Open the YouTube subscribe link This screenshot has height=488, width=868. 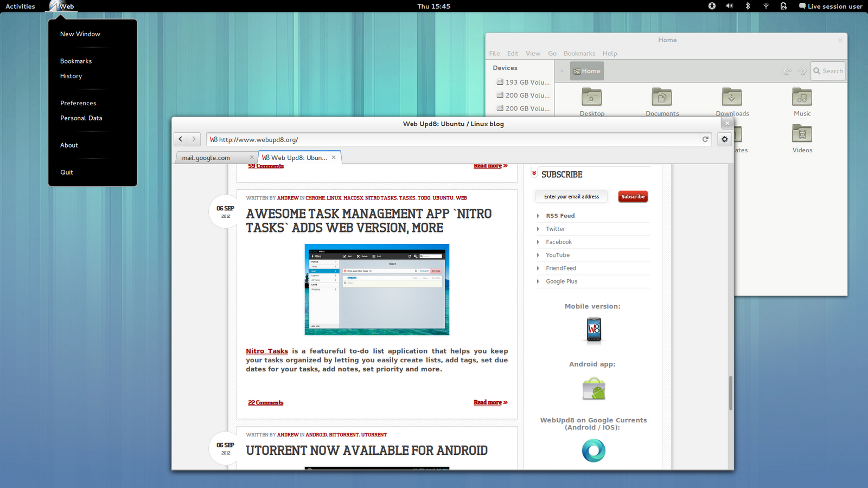558,255
